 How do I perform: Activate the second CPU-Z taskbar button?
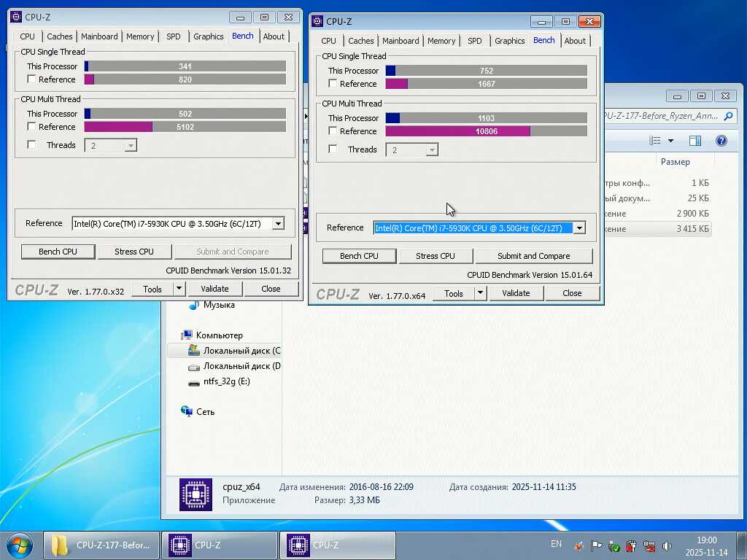click(x=337, y=545)
